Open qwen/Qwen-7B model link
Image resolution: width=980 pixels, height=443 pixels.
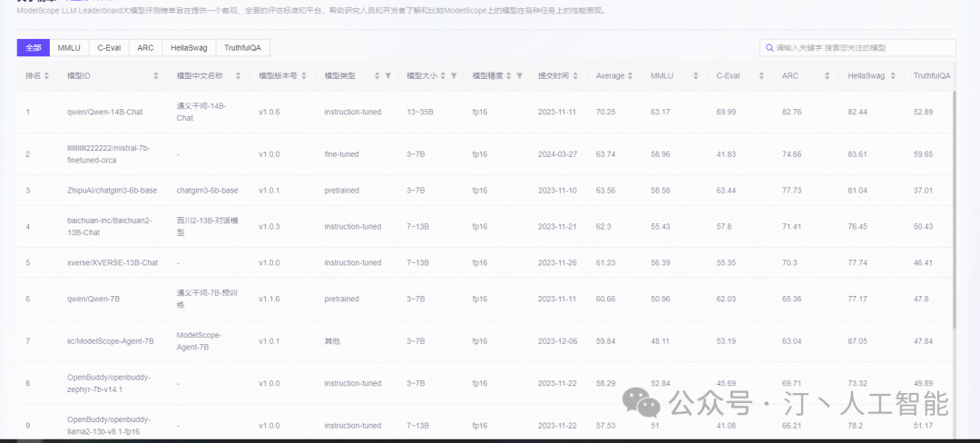point(93,299)
